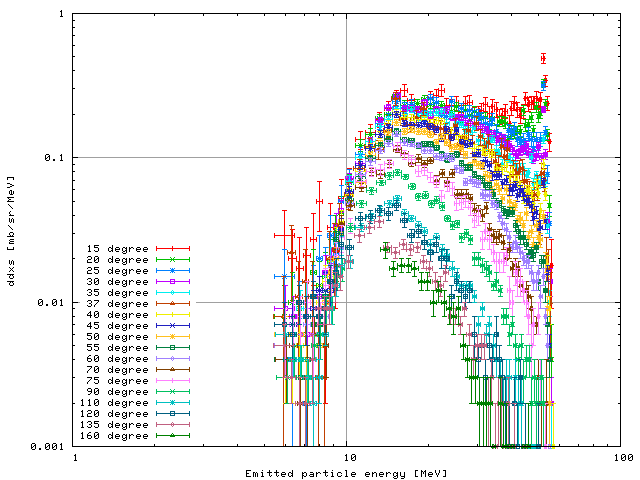
Task: Click the y-axis title 'ddxs [mb/sr/MeV]'
Action: tap(11, 231)
